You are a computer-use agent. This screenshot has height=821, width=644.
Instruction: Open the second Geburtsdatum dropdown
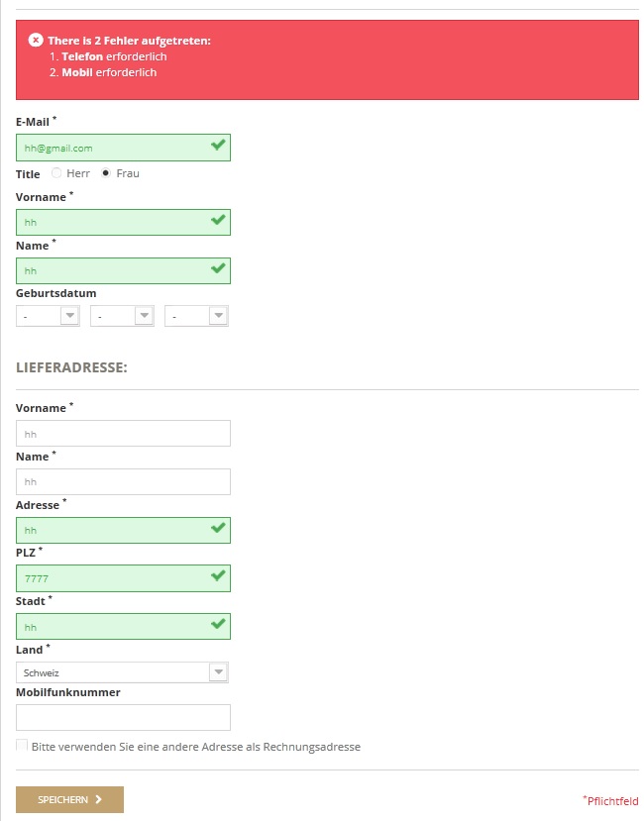tap(122, 316)
